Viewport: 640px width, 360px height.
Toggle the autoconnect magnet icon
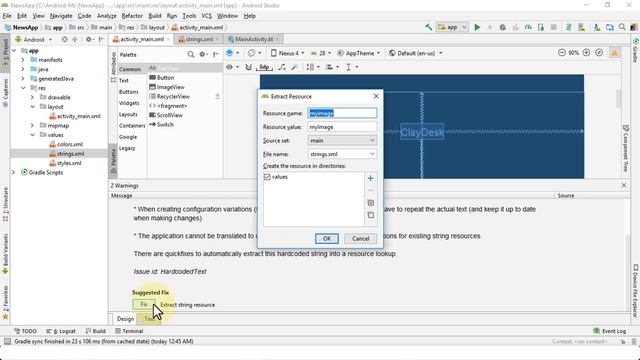click(248, 67)
